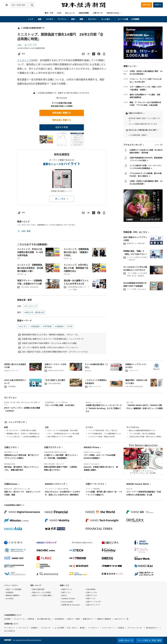Open 速報ニュース section header link
This screenshot has height=644, width=167.
click(130, 66)
